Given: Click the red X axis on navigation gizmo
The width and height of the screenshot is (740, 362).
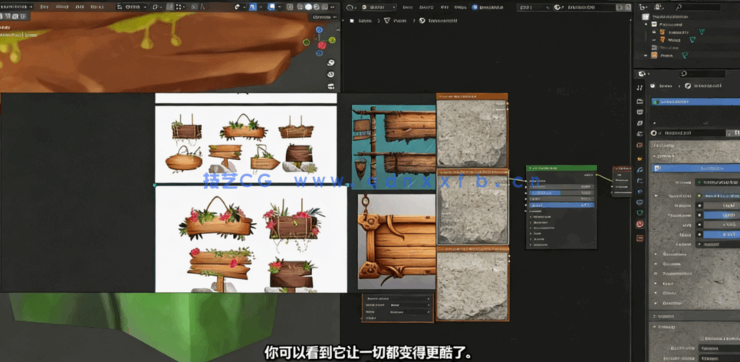Looking at the screenshot, I should (322, 45).
